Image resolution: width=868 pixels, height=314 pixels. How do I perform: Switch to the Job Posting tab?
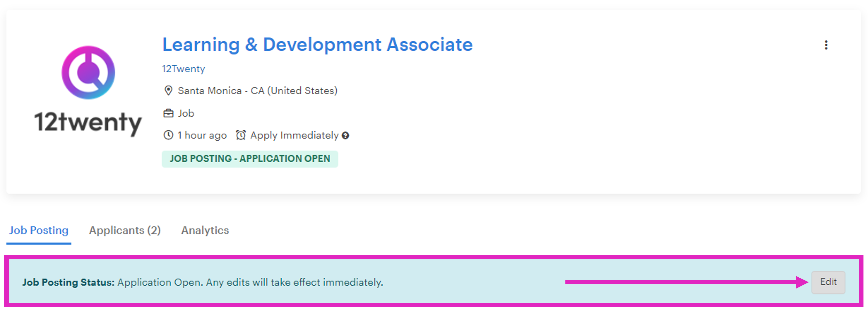[39, 230]
